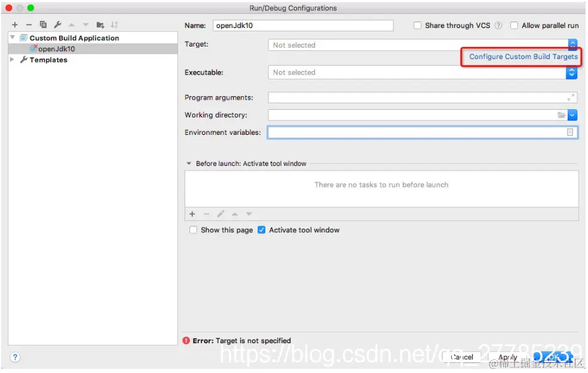Browse Working directory folder icon
588x373 pixels.
tap(561, 115)
